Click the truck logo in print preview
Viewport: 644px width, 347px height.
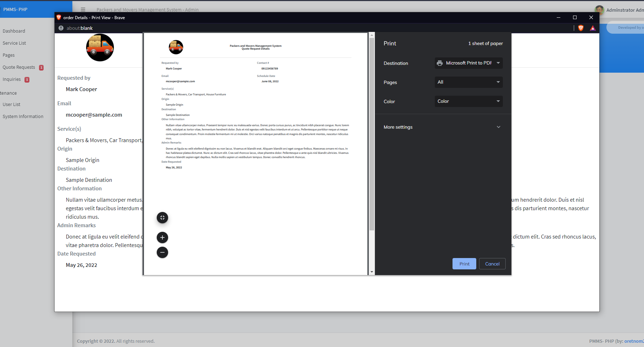[x=176, y=47]
